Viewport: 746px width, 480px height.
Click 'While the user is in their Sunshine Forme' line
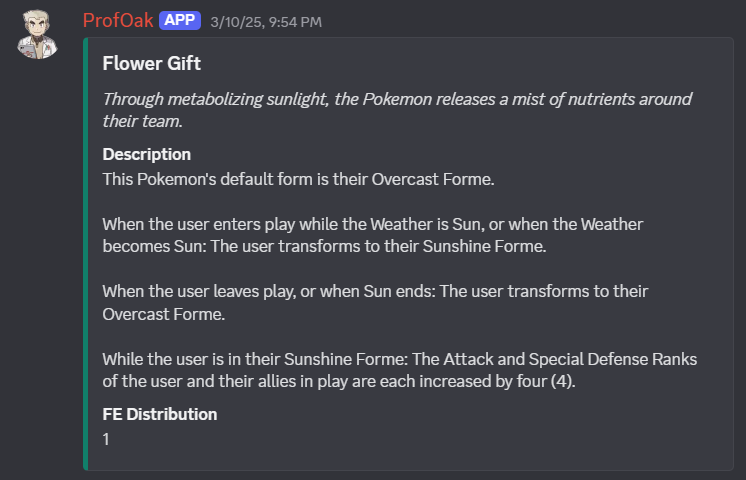400,359
